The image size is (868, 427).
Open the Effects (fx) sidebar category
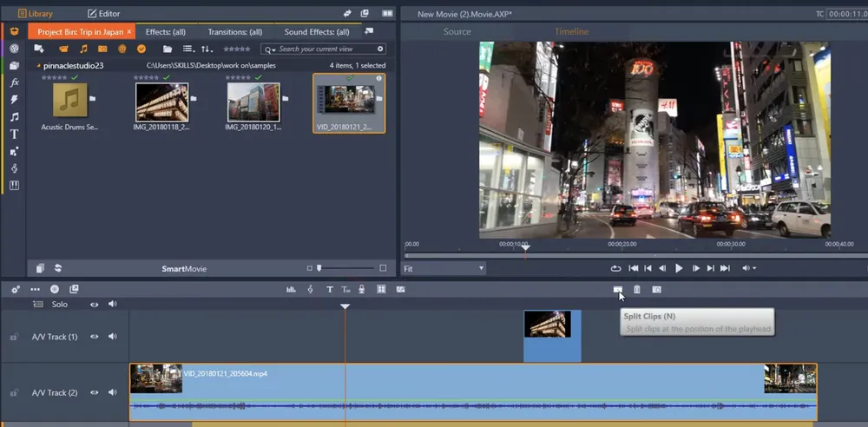15,82
